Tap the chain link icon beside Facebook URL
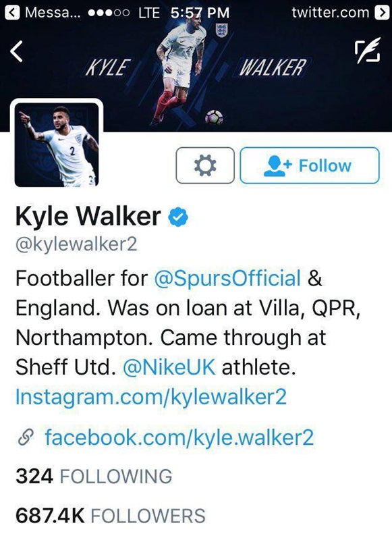This screenshot has height=540, width=392. point(26,437)
